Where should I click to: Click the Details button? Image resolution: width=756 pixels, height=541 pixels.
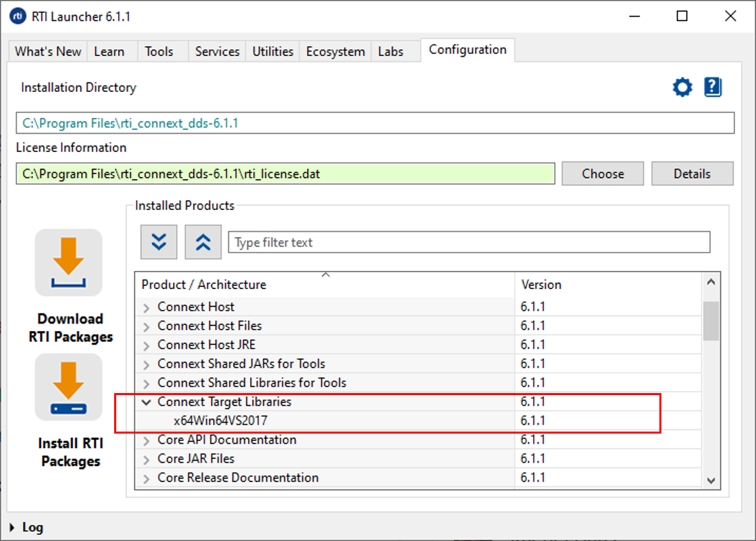(x=692, y=174)
